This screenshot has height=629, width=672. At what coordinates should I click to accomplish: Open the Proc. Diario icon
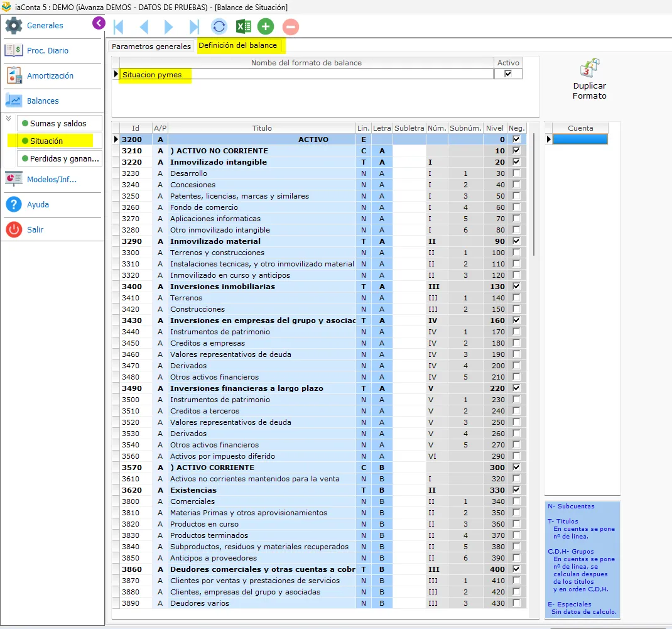[14, 51]
